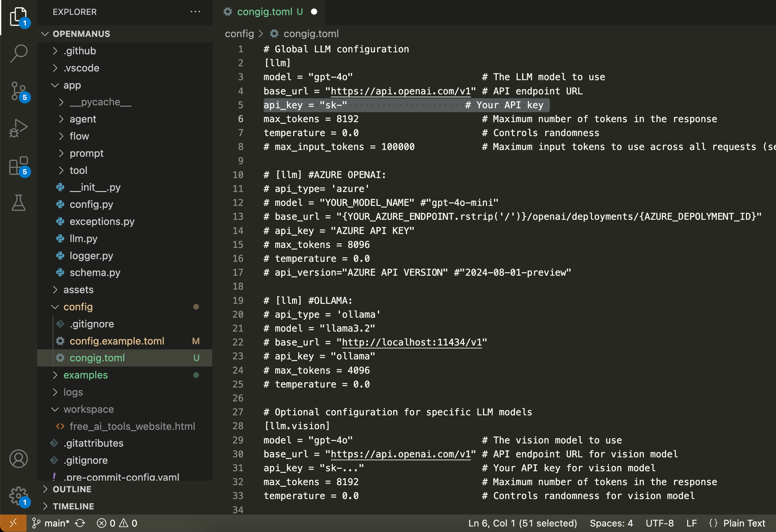Screen dimensions: 776x532
Task: Select the congig.toml editor tab
Action: coord(265,12)
